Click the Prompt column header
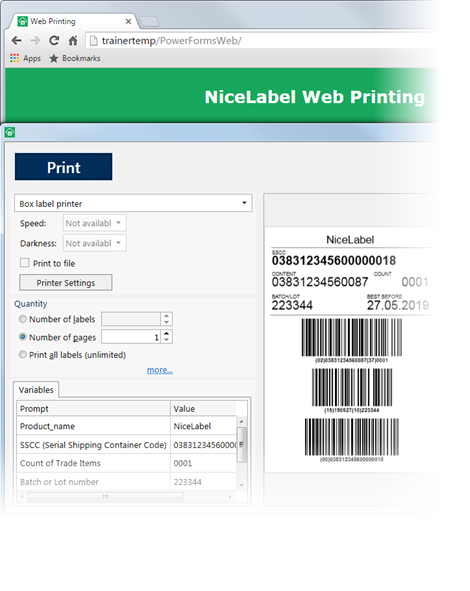 [93, 409]
